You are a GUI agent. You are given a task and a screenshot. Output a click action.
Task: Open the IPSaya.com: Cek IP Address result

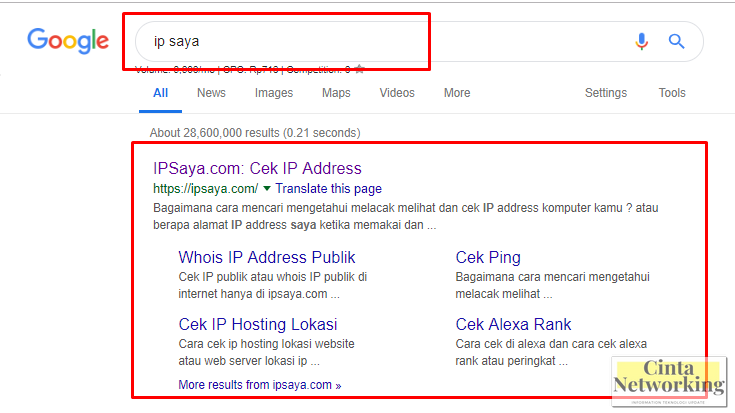click(257, 168)
